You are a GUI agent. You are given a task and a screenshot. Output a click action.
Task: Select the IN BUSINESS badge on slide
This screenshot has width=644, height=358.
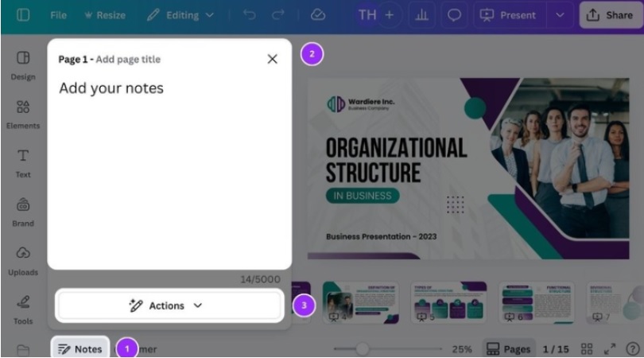pos(363,196)
